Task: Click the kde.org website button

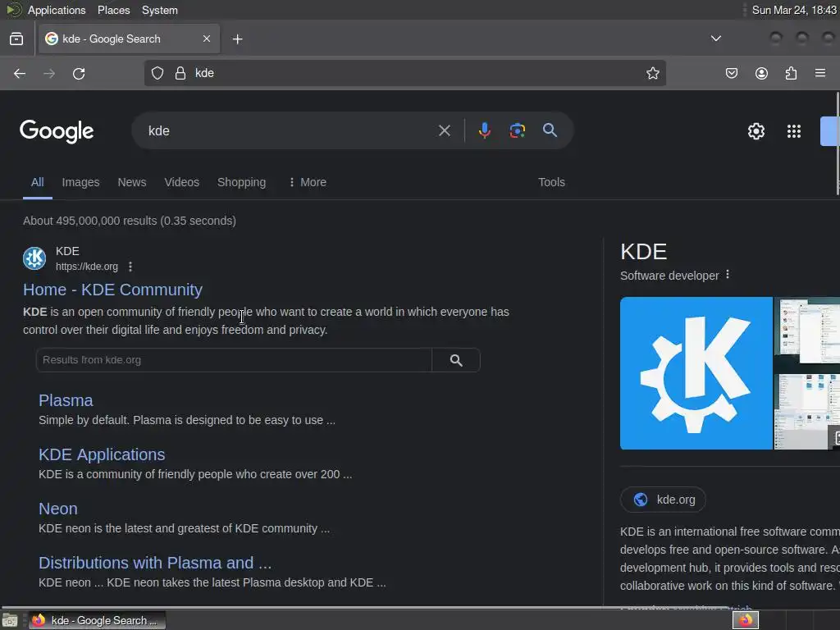Action: pos(663,500)
